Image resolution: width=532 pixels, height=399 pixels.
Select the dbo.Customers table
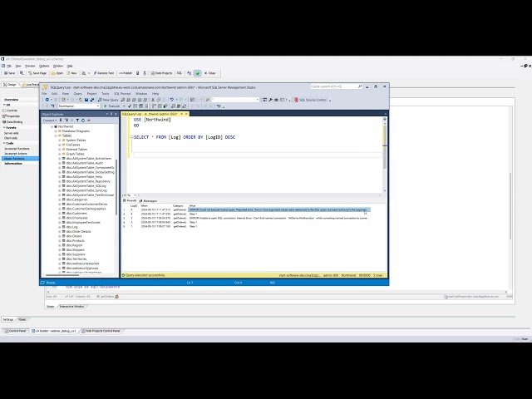click(x=76, y=214)
